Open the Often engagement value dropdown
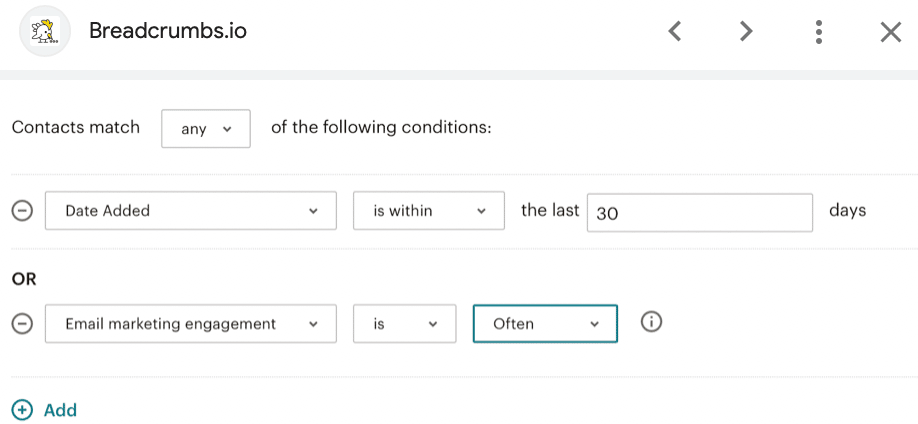The height and width of the screenshot is (424, 918). (x=545, y=323)
